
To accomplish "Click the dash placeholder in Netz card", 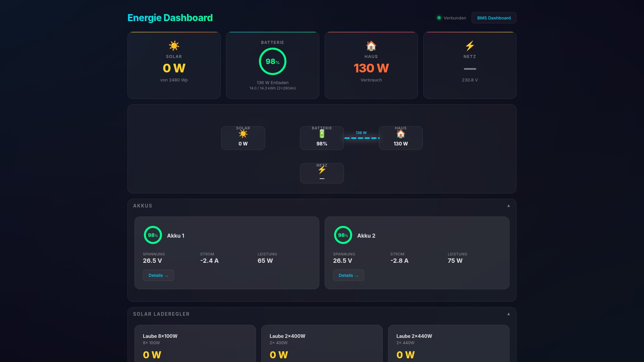I will click(470, 69).
